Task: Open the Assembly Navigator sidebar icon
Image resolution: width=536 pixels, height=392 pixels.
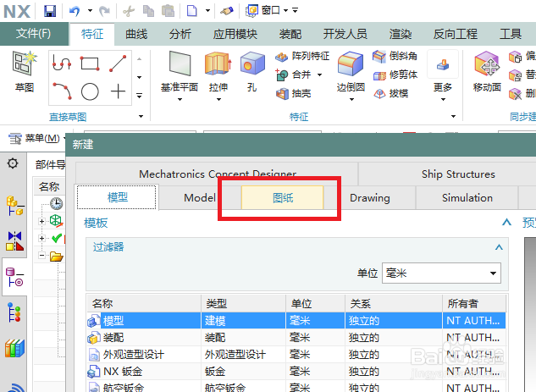Action: tap(15, 206)
